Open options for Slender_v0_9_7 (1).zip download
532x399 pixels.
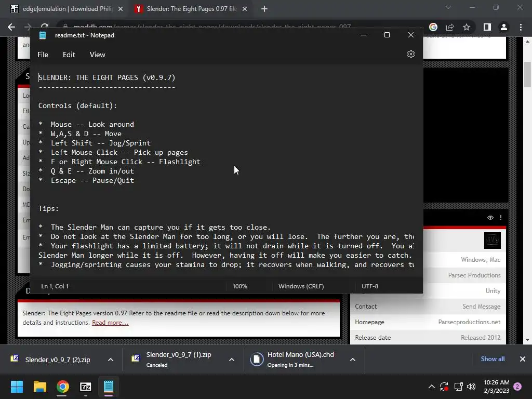(x=232, y=360)
